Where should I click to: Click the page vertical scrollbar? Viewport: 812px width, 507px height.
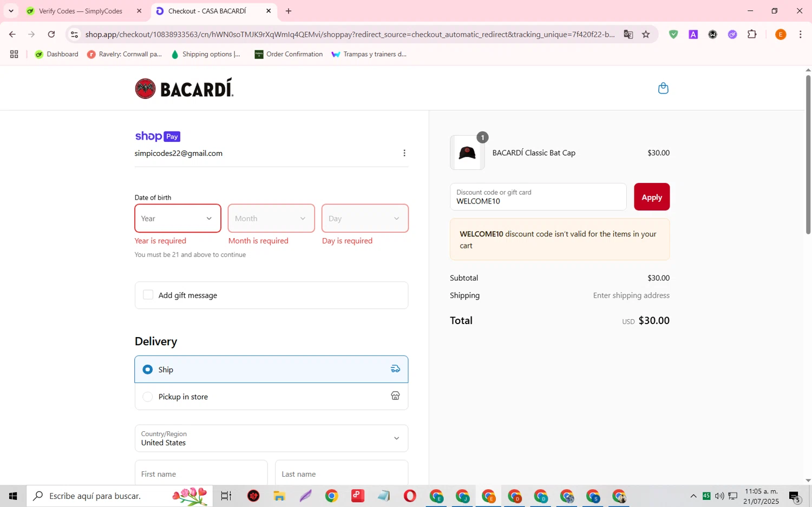click(x=808, y=154)
